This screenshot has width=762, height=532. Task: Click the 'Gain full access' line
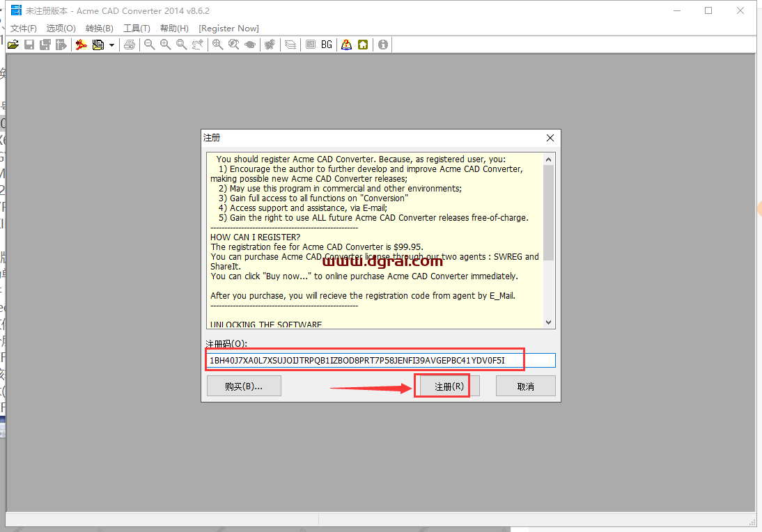tap(313, 198)
